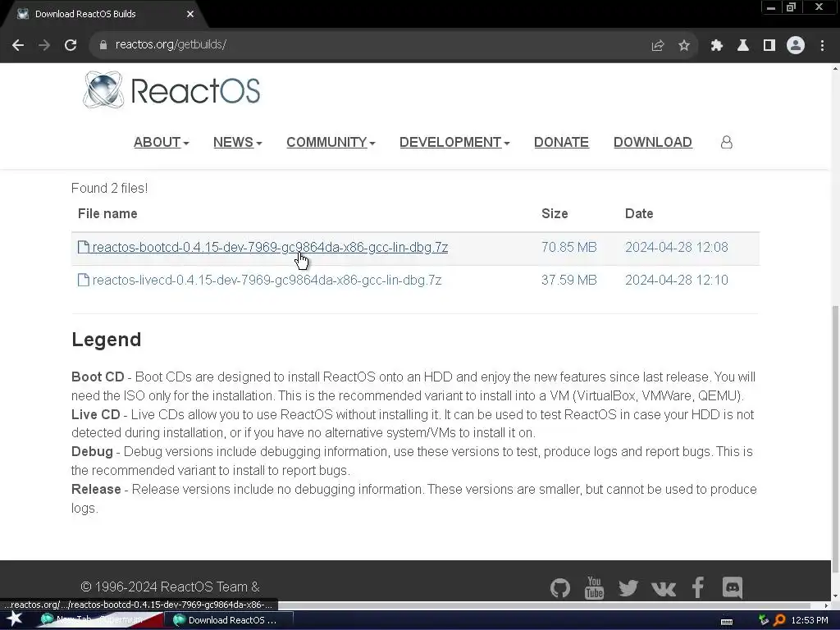The image size is (840, 630).
Task: Open the flask experiments icon
Action: coord(742,46)
